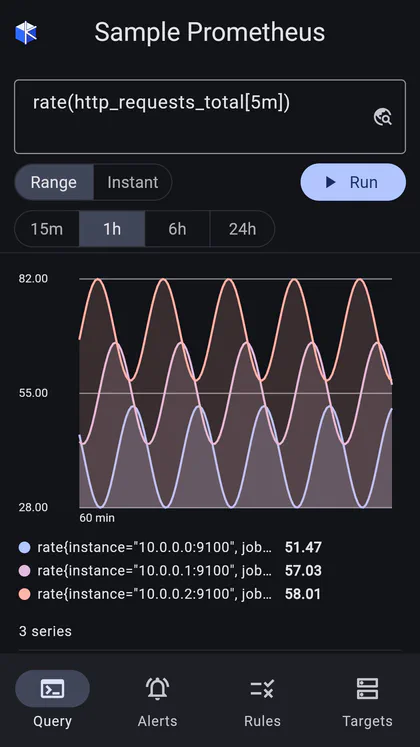The height and width of the screenshot is (747, 420).
Task: Click the Query terminal icon in bottom navigation
Action: tap(52, 689)
